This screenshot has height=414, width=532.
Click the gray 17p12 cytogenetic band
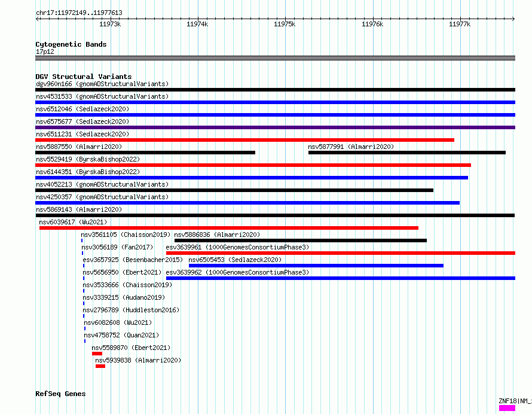275,58
